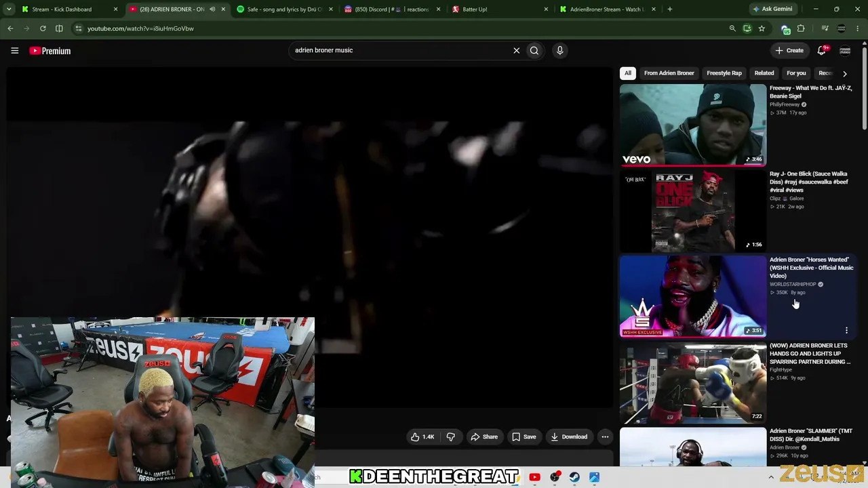Open more actions ellipsis under the video
This screenshot has width=868, height=488.
tap(605, 437)
